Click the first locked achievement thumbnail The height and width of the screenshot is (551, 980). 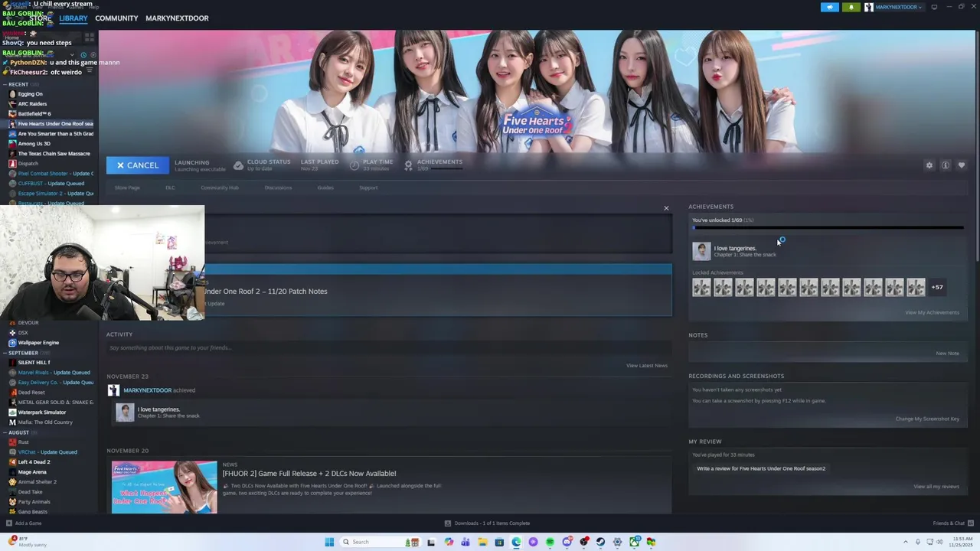point(701,287)
